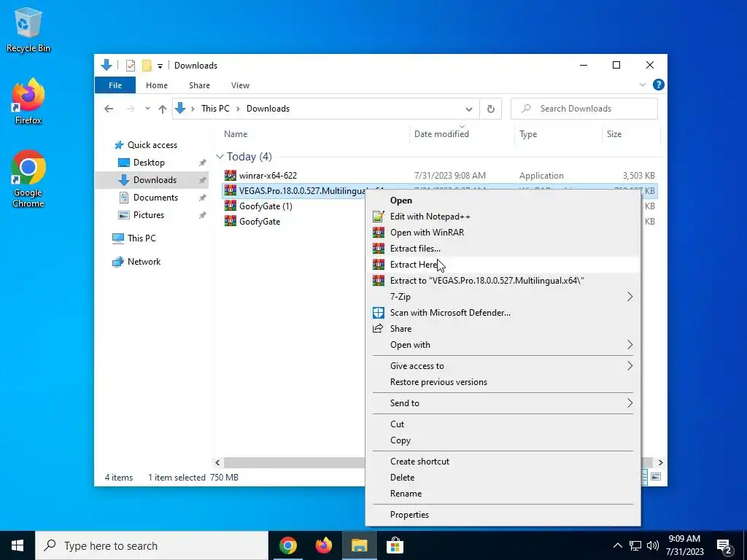Refresh the Downloads folder view
Viewport: 747px width, 560px height.
click(x=491, y=109)
